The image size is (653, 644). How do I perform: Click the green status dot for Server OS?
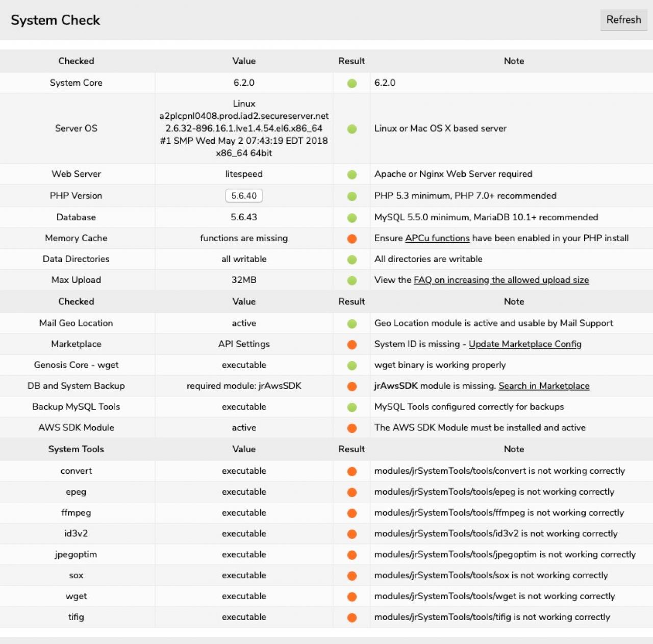pyautogui.click(x=352, y=129)
